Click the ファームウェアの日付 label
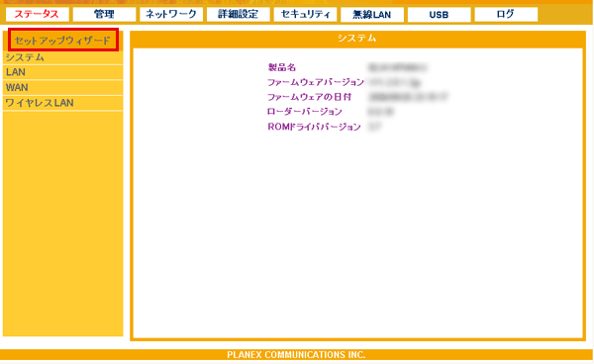 (x=310, y=97)
